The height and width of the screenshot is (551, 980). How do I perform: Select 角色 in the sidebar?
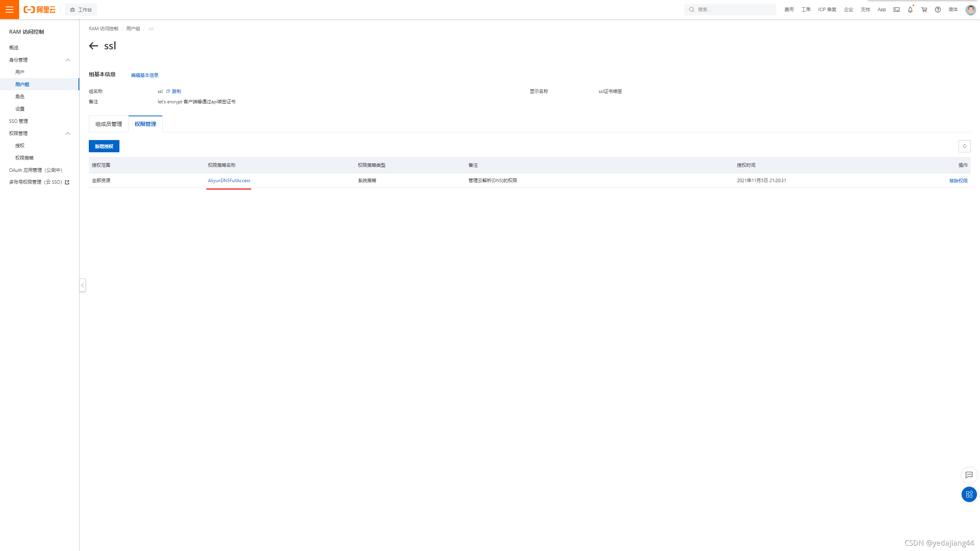point(20,96)
